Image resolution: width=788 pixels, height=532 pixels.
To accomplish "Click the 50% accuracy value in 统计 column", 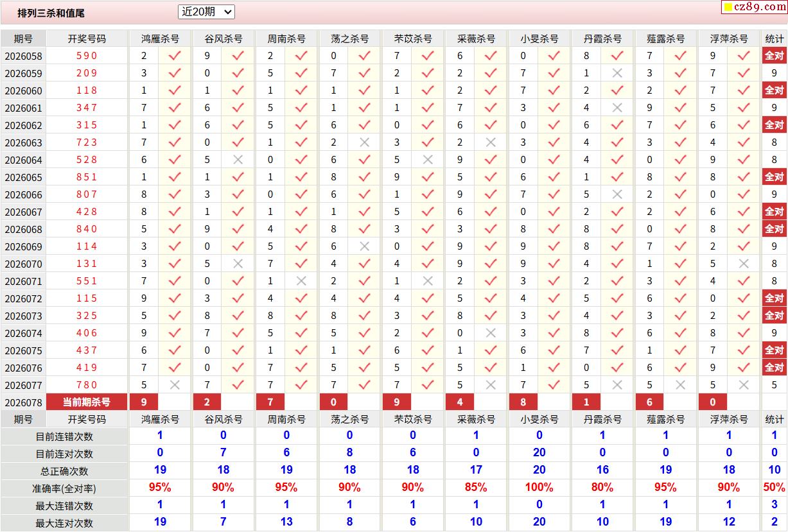I will [775, 488].
